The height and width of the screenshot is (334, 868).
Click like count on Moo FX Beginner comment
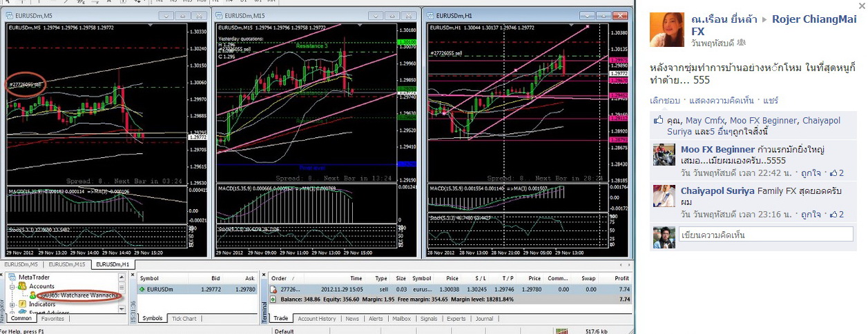(837, 173)
